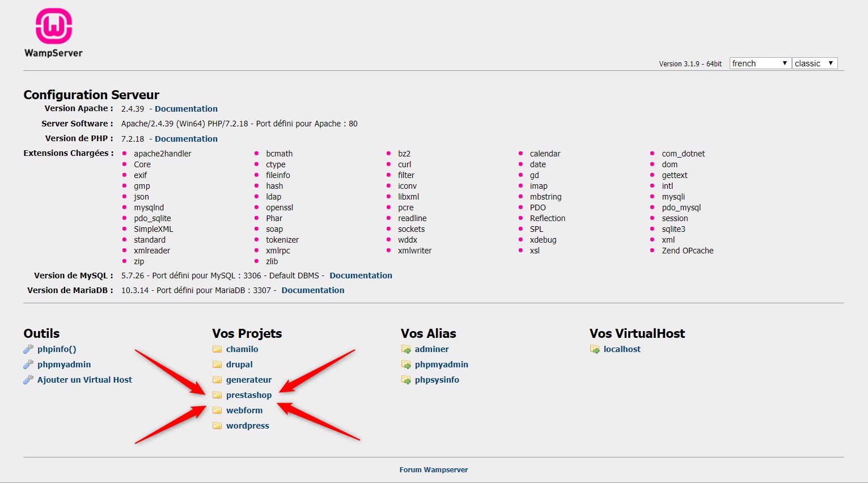This screenshot has height=483, width=868.
Task: Open phpmyadmin under Outils
Action: click(64, 365)
